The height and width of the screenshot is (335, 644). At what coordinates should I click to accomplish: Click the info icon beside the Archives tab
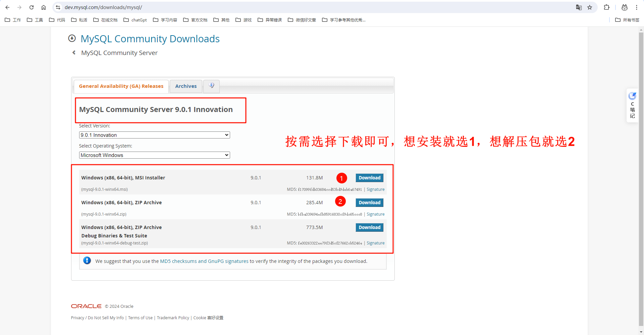211,86
